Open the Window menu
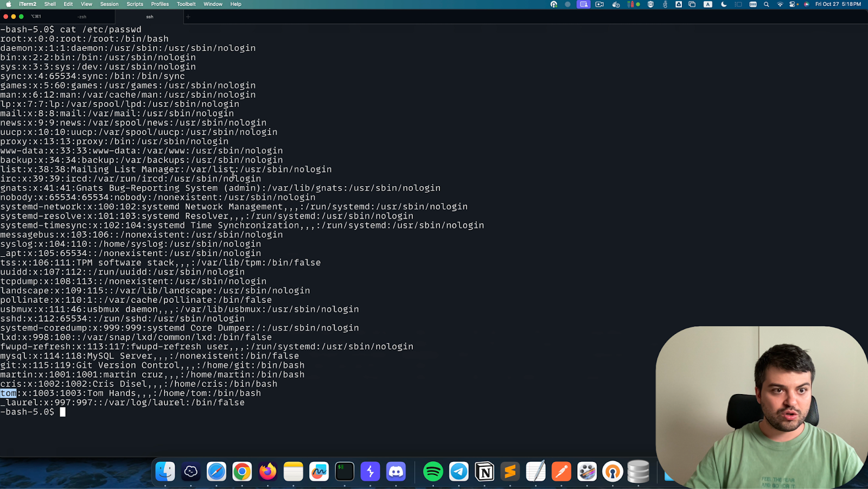The image size is (868, 489). [213, 4]
